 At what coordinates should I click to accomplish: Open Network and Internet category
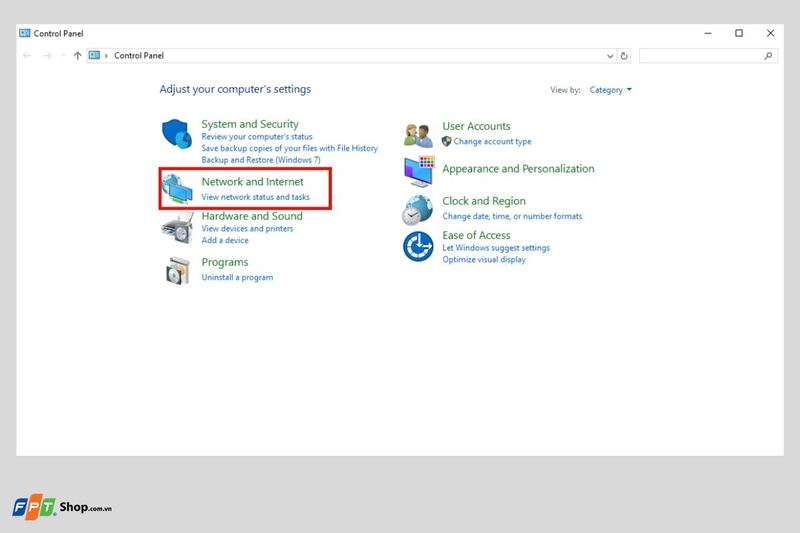coord(252,182)
